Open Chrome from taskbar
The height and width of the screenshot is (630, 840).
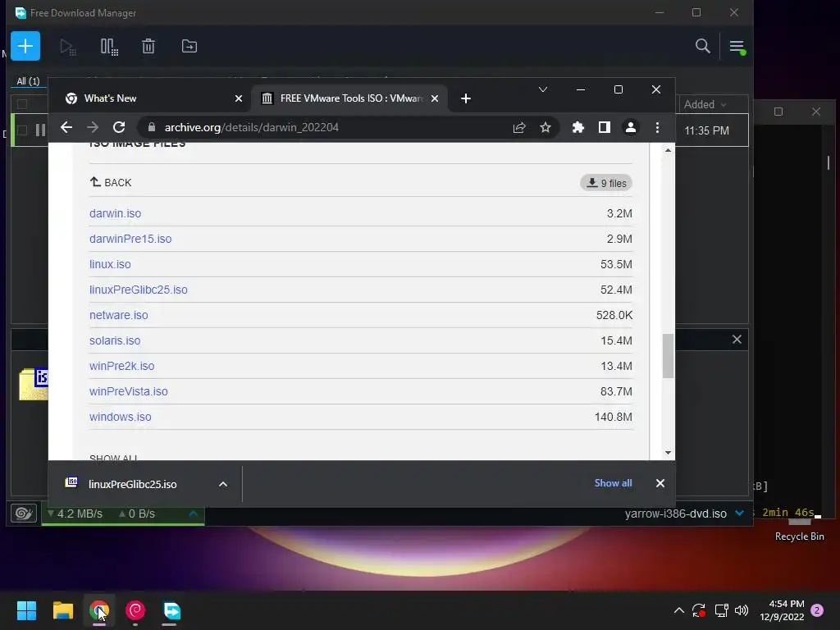coord(99,610)
